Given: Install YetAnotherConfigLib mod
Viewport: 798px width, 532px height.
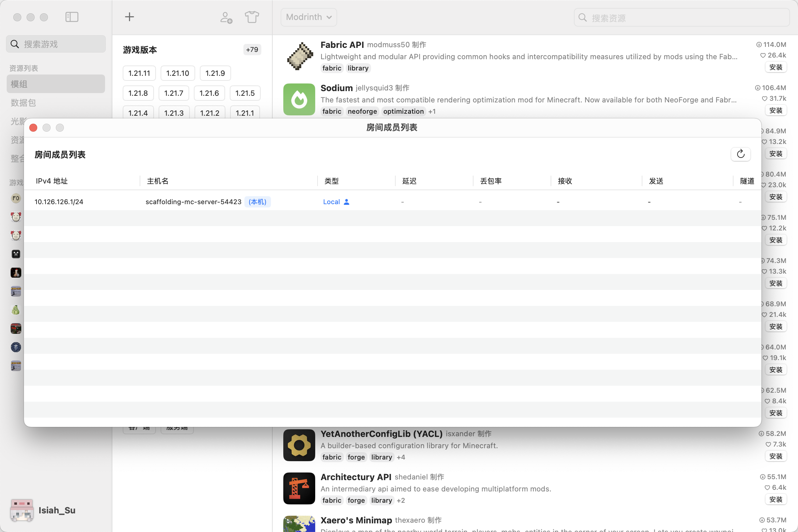Looking at the screenshot, I should [776, 456].
